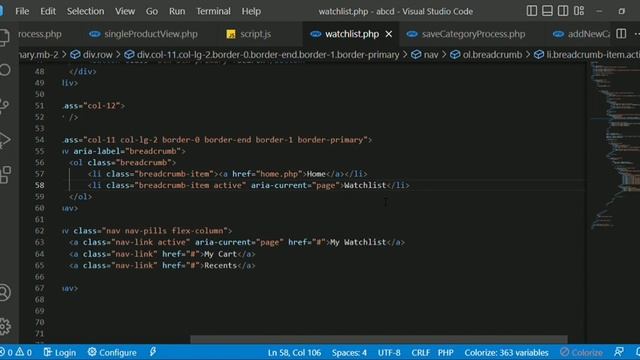Open the View menu
Viewport: 640px width, 360px height.
coord(125,11)
